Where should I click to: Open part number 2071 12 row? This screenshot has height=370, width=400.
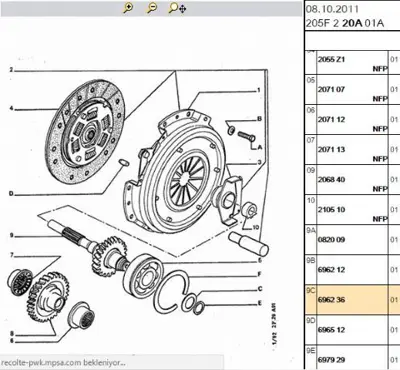[x=353, y=119]
